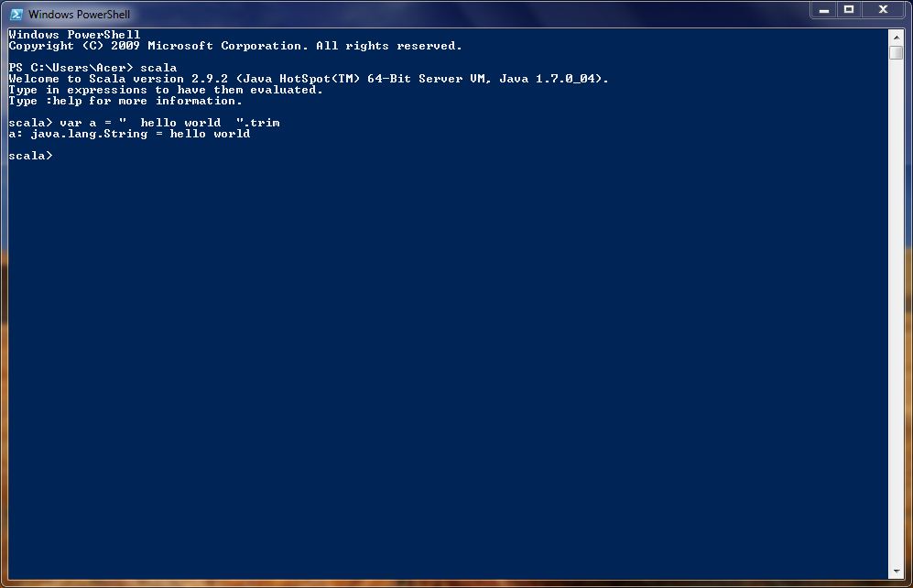This screenshot has height=588, width=913.
Task: Click the empty scrollbar track below thumb
Action: 897,311
